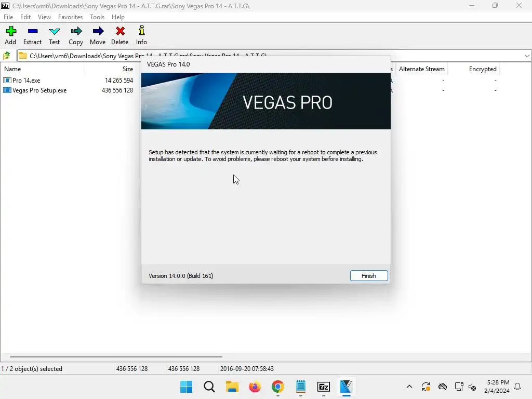The width and height of the screenshot is (532, 399).
Task: Run the Test archive icon
Action: point(54,32)
